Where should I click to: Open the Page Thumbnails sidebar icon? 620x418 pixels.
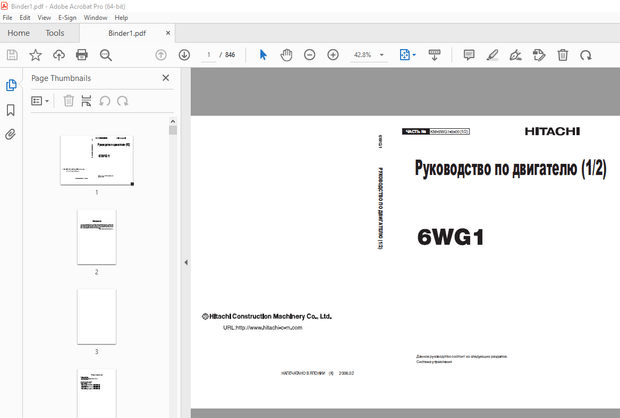click(11, 85)
